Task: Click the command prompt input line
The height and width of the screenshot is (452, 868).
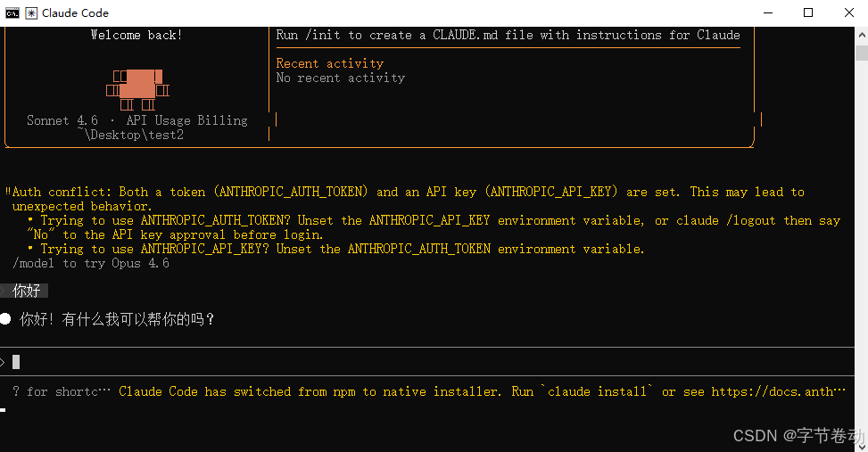Action: click(426, 362)
